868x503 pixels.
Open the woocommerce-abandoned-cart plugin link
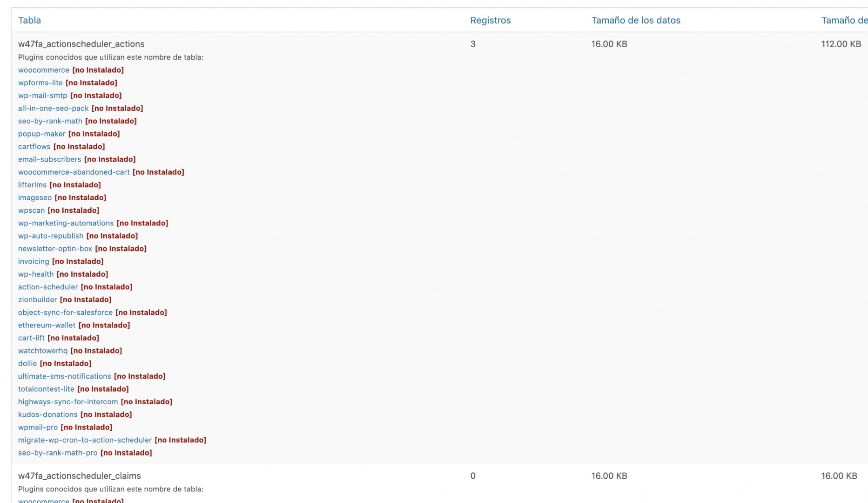tap(74, 172)
